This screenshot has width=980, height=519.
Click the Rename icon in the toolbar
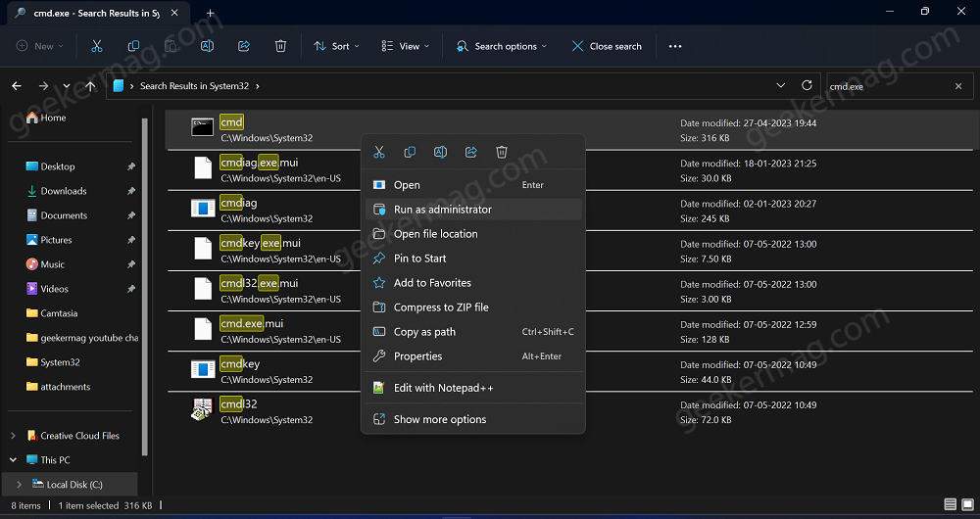point(207,46)
